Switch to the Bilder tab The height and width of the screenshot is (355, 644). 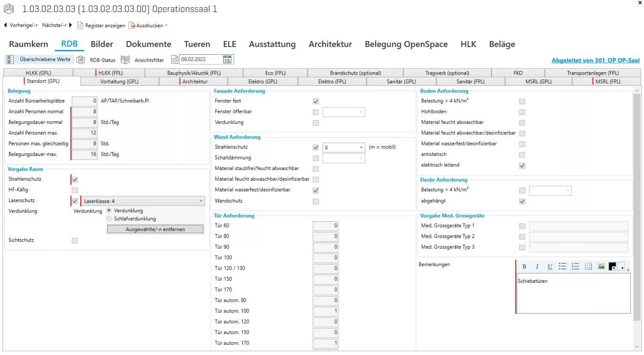(x=102, y=44)
